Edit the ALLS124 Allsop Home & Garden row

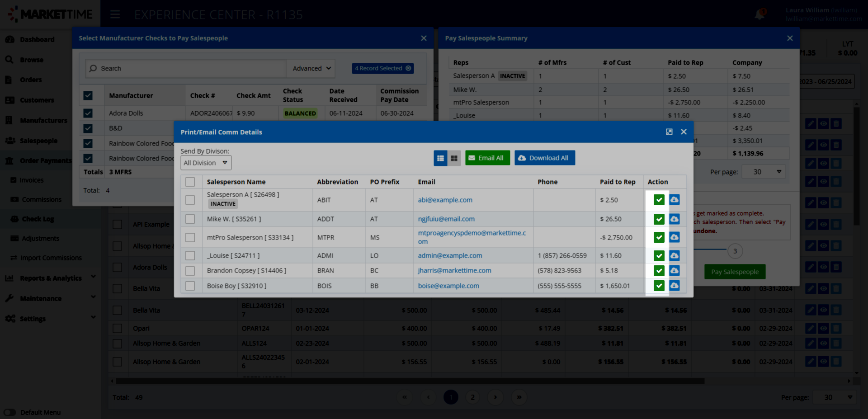811,344
